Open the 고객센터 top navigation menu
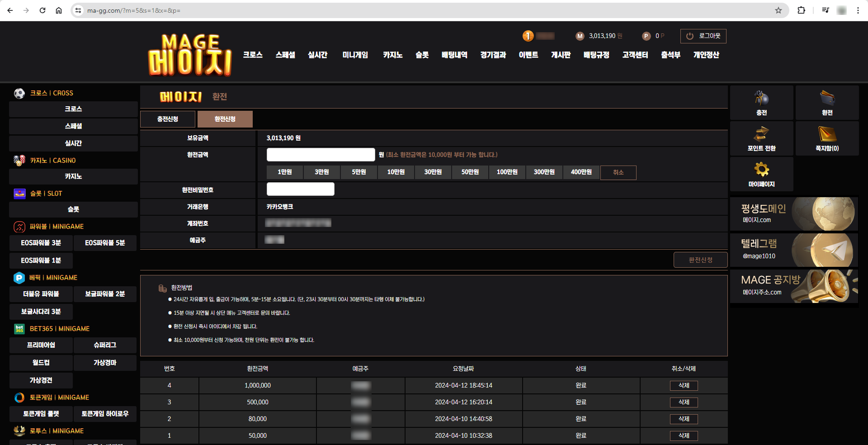This screenshot has width=868, height=445. [x=635, y=55]
